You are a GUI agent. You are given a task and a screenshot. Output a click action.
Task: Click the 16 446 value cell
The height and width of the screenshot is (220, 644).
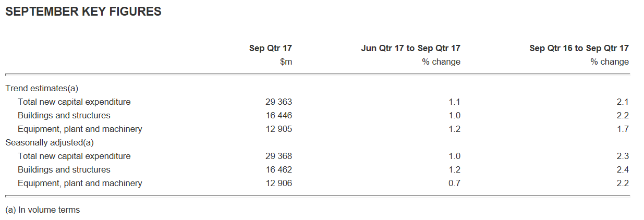tap(278, 116)
